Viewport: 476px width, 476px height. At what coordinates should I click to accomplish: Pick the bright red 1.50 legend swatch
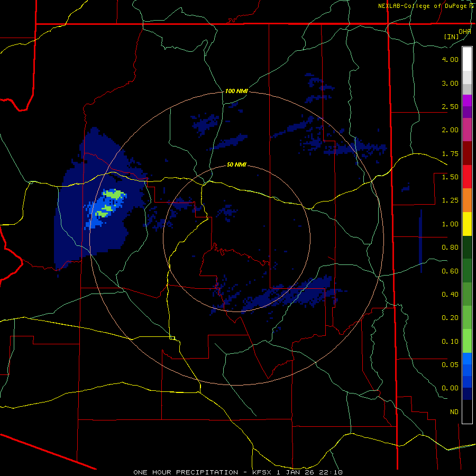[x=467, y=176]
